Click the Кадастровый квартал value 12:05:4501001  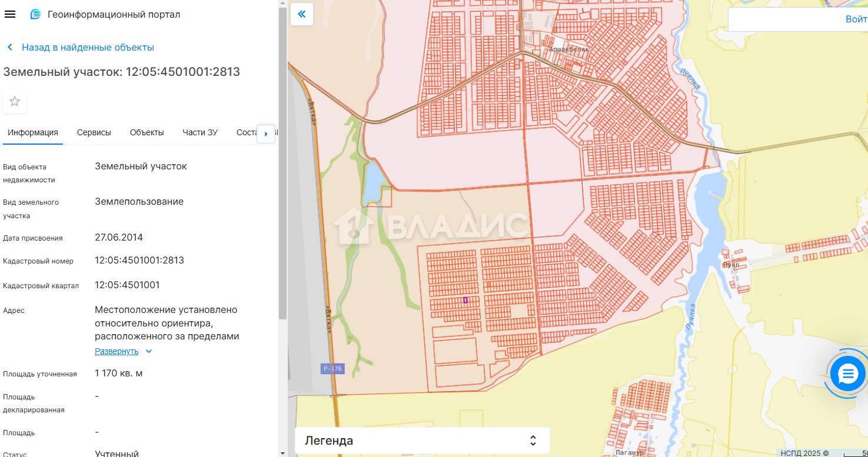click(x=127, y=285)
